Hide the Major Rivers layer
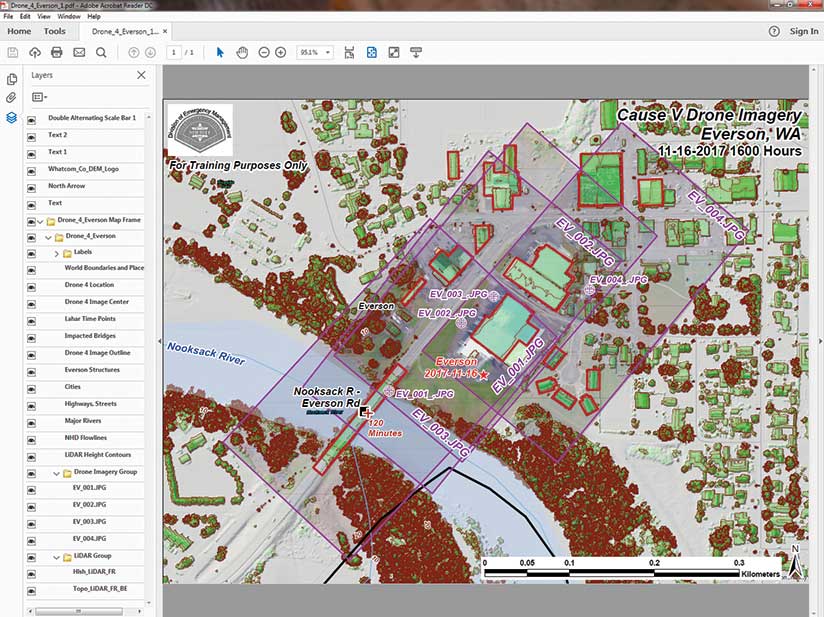 pos(32,423)
